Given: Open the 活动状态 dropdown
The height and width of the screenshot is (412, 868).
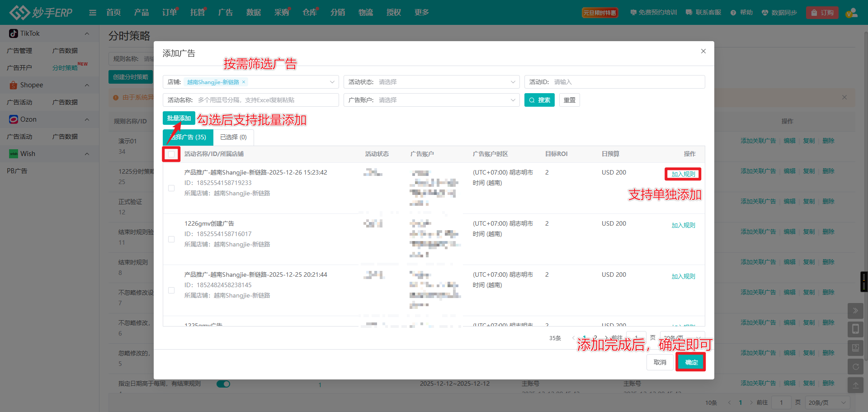Looking at the screenshot, I should [431, 82].
